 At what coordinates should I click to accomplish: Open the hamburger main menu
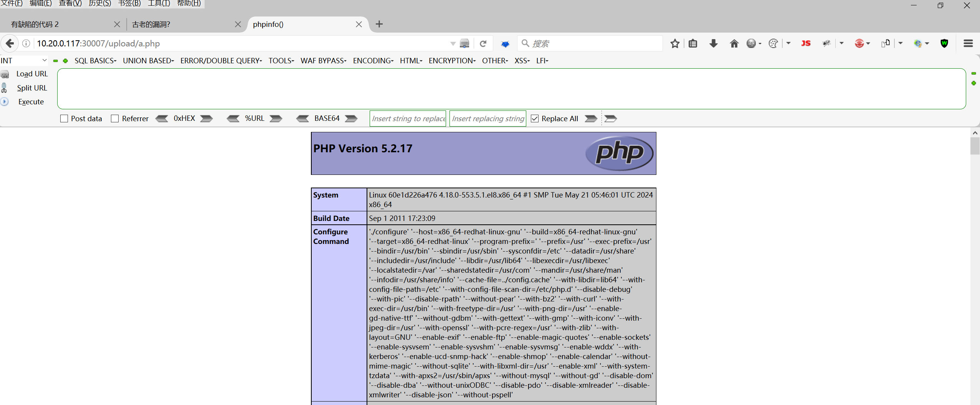[968, 43]
